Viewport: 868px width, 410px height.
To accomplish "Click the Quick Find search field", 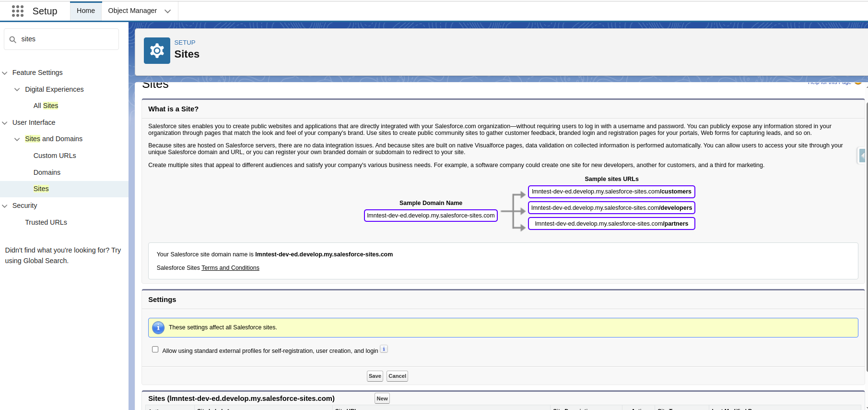I will (61, 39).
